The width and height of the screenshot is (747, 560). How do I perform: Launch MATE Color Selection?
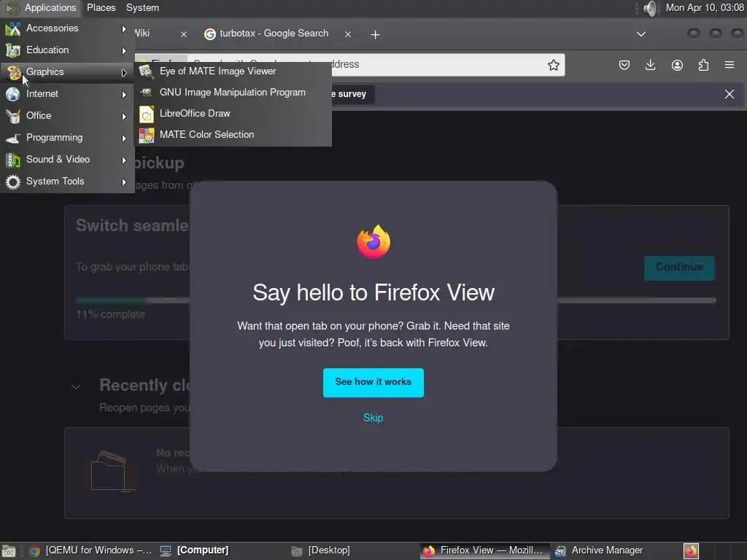(233, 134)
